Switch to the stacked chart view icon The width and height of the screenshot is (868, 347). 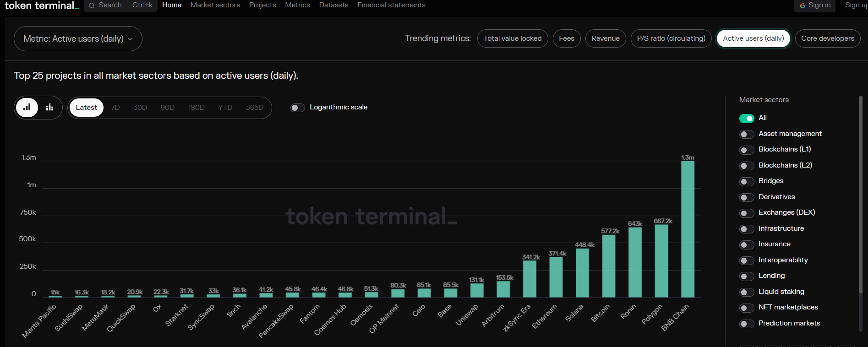49,108
